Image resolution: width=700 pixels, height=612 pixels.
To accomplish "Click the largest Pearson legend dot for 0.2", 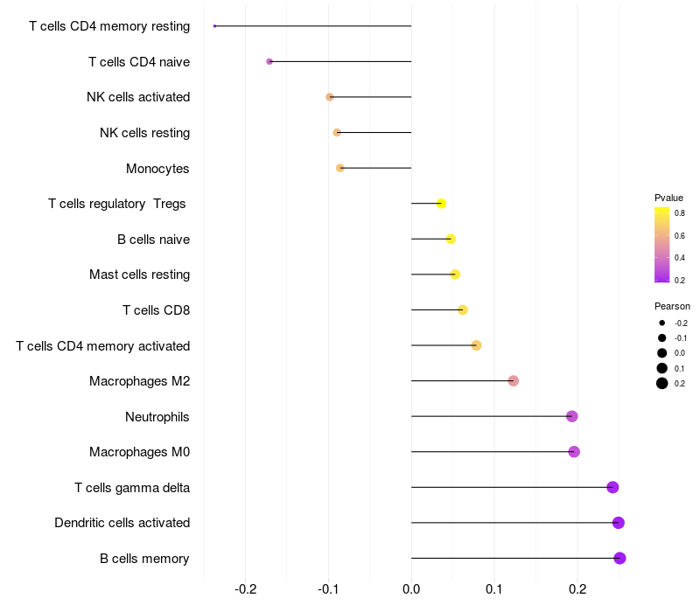I will (x=662, y=383).
